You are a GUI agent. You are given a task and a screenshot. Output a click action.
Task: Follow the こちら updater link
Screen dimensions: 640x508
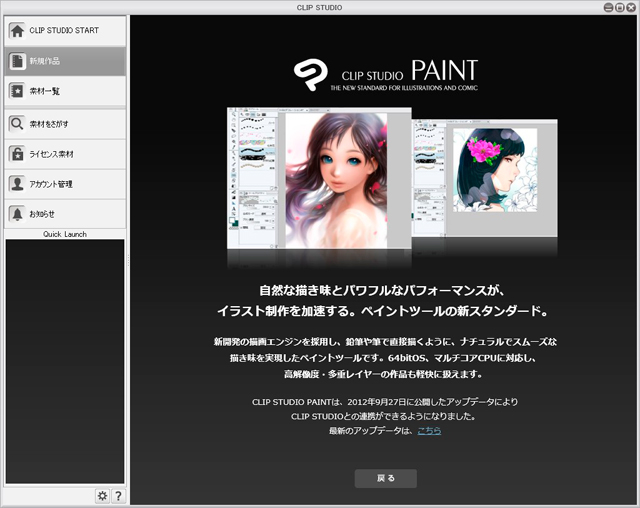click(429, 430)
